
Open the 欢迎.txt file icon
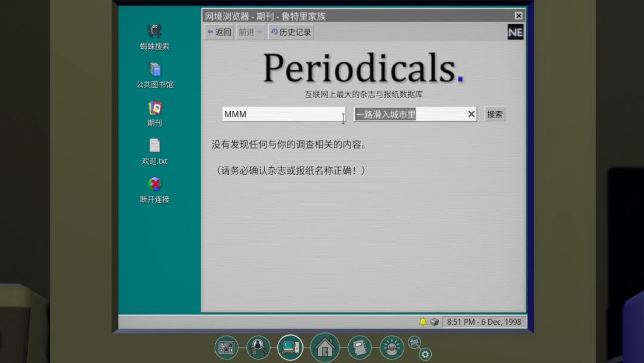154,152
